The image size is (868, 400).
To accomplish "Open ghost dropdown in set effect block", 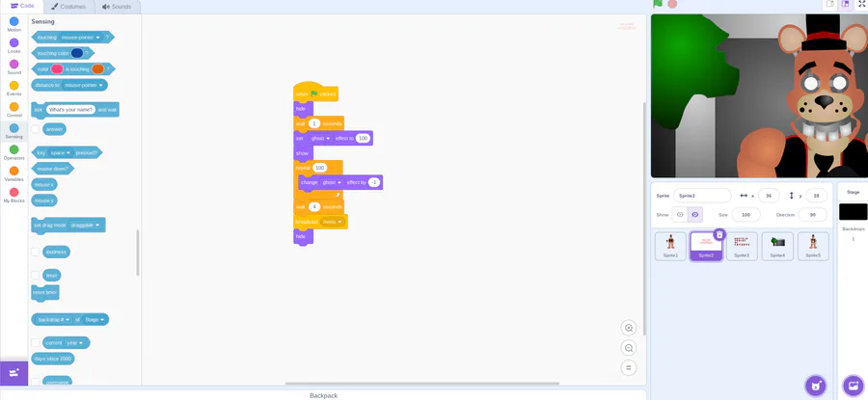I will [320, 138].
